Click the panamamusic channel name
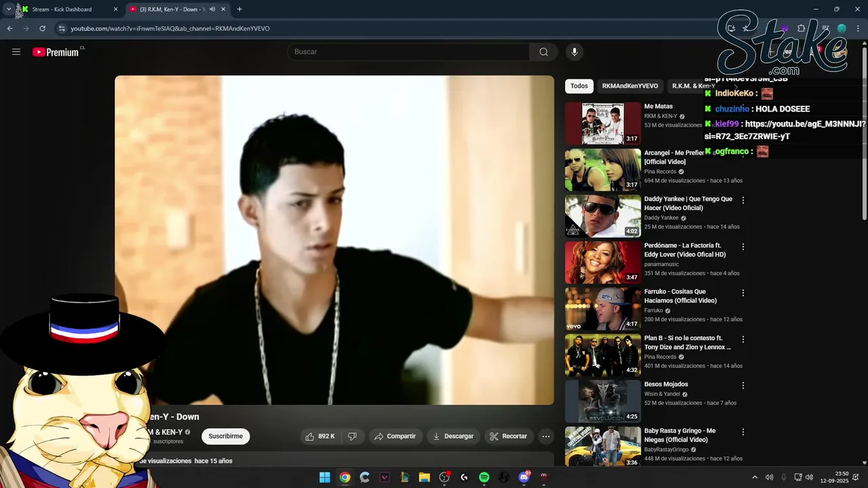Viewport: 868px width, 488px height. 661,264
